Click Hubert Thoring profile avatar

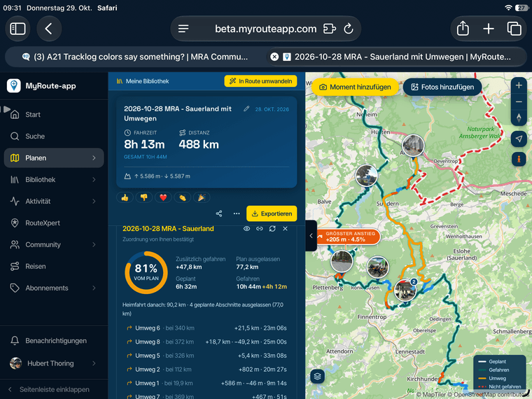point(15,363)
